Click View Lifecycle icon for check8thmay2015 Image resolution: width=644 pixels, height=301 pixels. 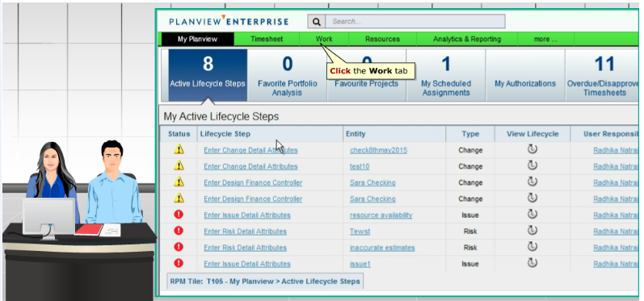click(532, 149)
